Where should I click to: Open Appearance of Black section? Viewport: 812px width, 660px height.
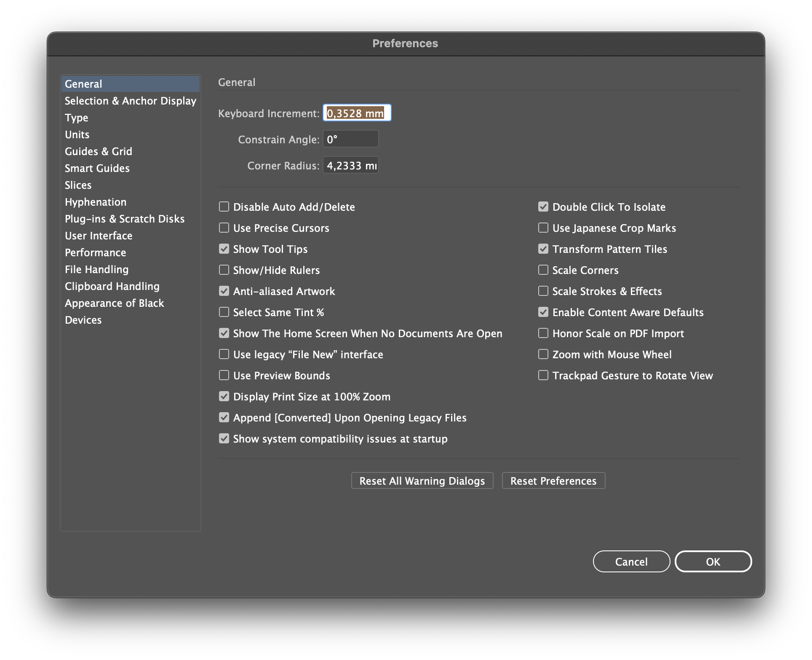coord(114,303)
